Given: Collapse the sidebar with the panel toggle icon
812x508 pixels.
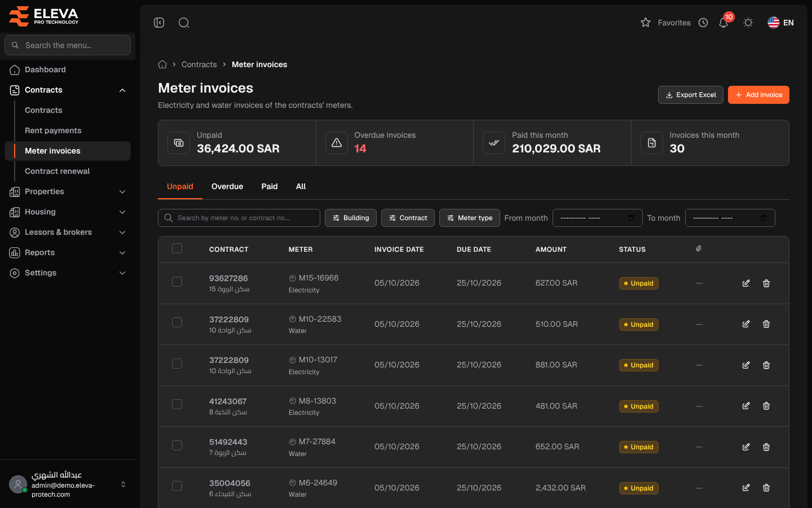Looking at the screenshot, I should pos(159,23).
